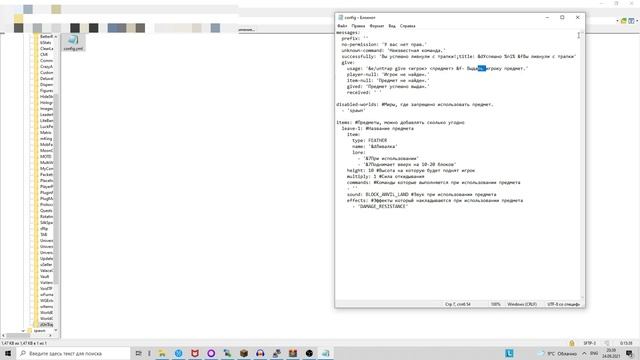640x360 pixels.
Task: Place the cursor on the 'height: 10' line
Action: [411, 170]
